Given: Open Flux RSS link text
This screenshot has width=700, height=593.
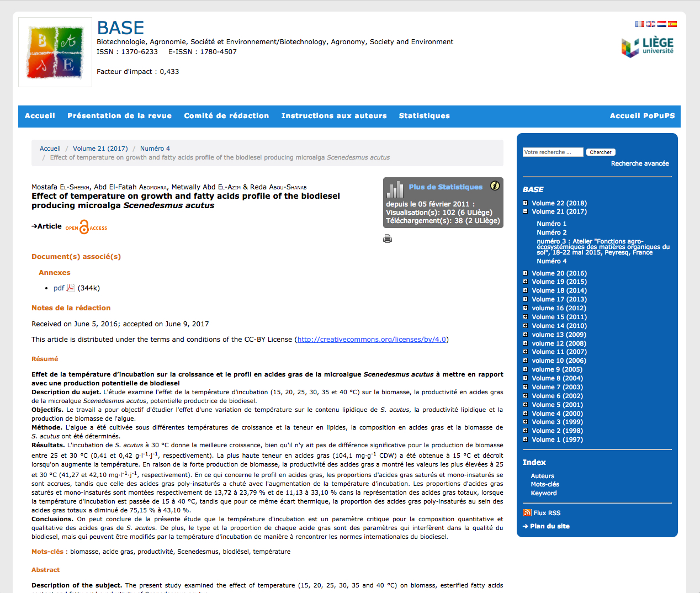Looking at the screenshot, I should 547,513.
